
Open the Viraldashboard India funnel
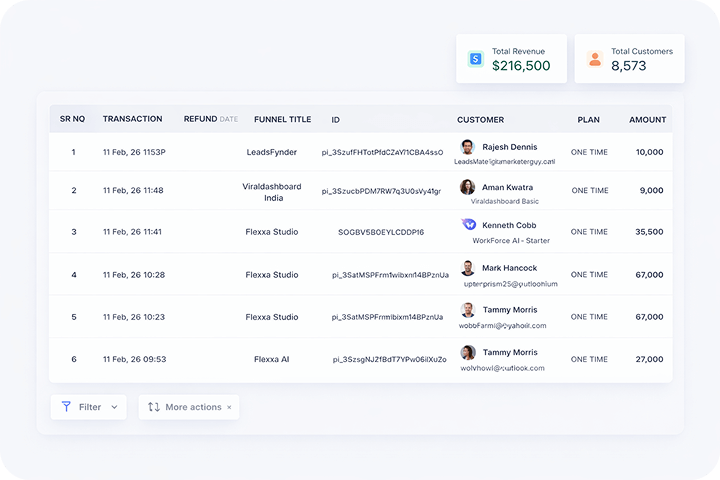pos(270,191)
